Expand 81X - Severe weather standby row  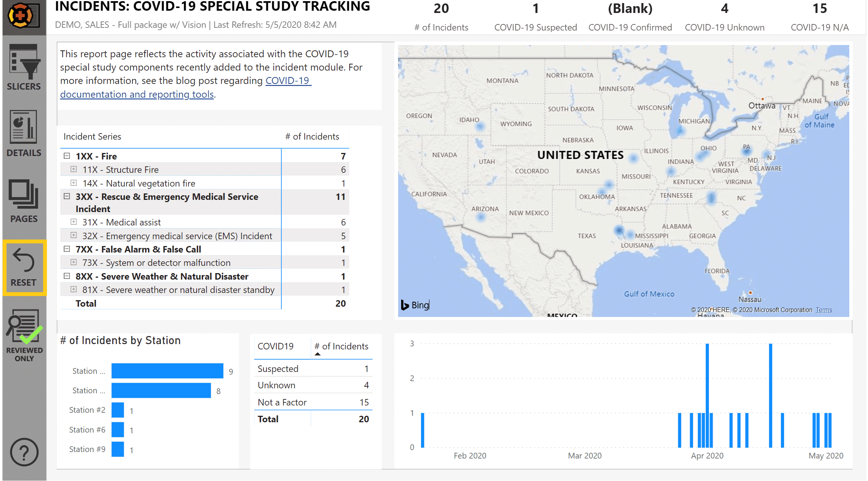tap(74, 290)
